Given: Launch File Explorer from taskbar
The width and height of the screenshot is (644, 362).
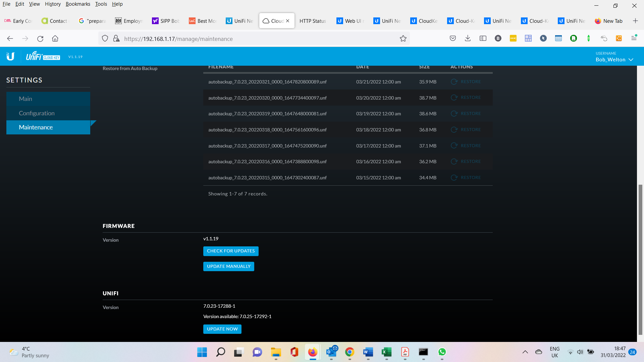Looking at the screenshot, I should coord(276,352).
